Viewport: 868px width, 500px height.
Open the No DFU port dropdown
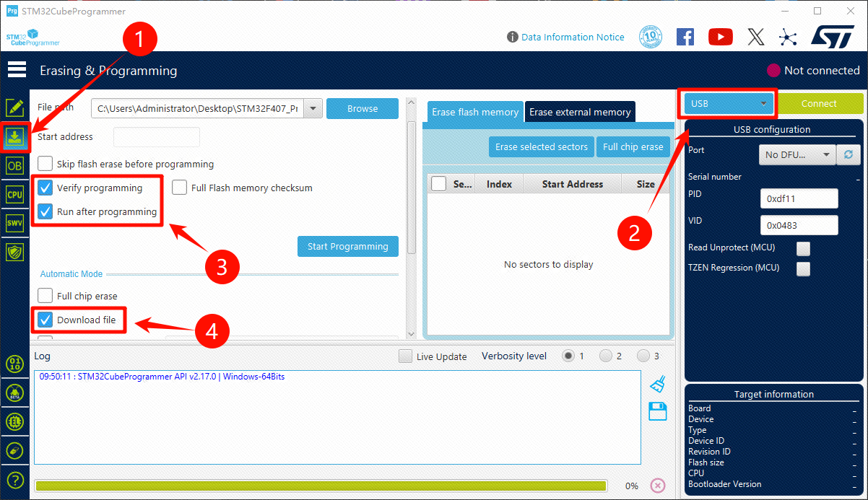(797, 154)
